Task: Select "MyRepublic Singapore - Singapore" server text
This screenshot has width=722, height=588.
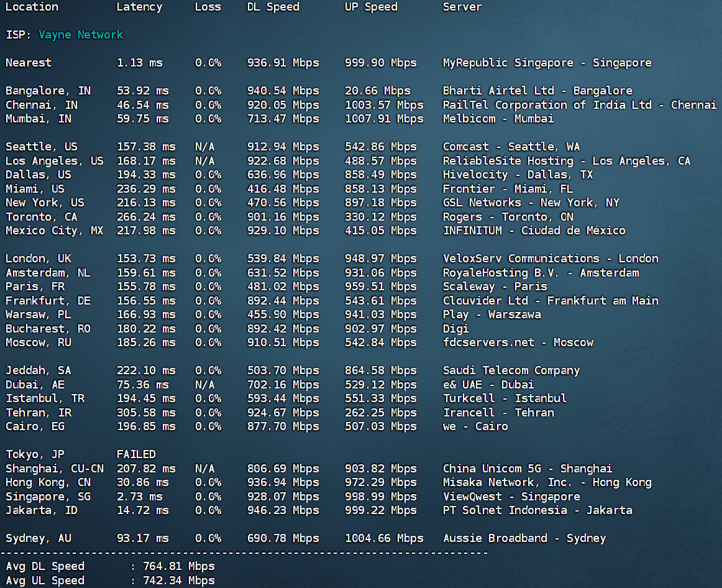Action: click(x=547, y=63)
